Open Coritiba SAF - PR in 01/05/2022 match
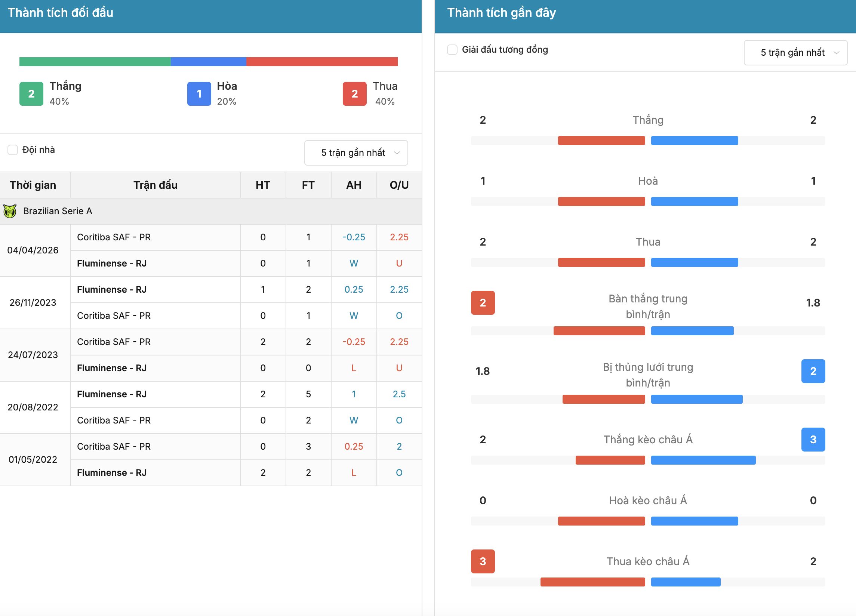Viewport: 856px width, 616px height. 114,447
